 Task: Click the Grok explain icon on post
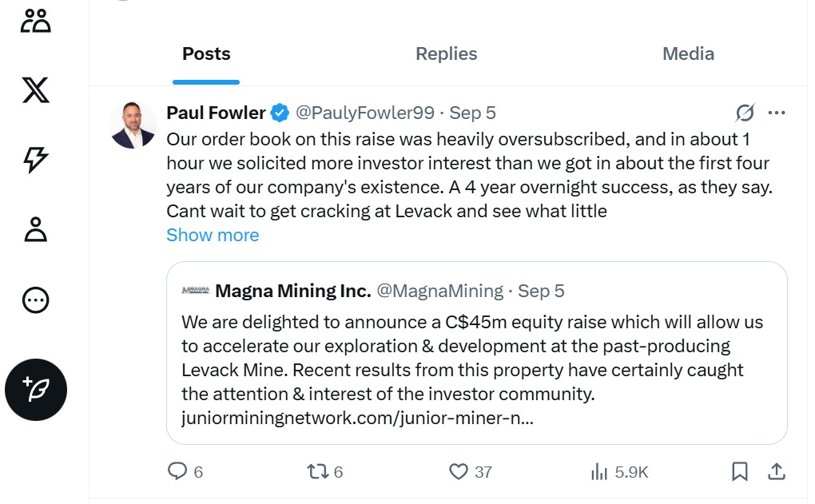tap(745, 113)
